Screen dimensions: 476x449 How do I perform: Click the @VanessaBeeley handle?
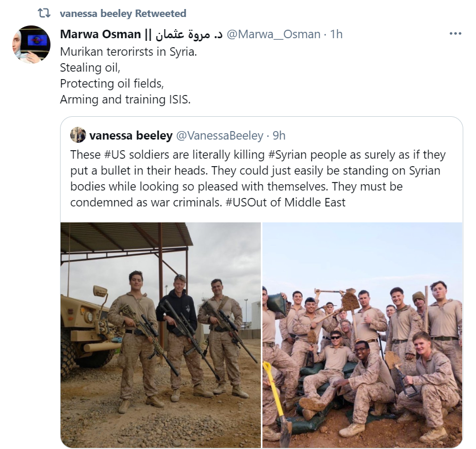(219, 136)
